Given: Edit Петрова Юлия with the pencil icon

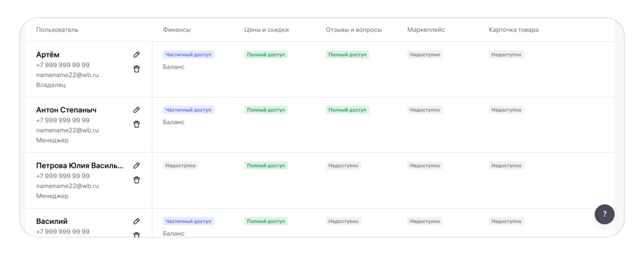Looking at the screenshot, I should 137,165.
